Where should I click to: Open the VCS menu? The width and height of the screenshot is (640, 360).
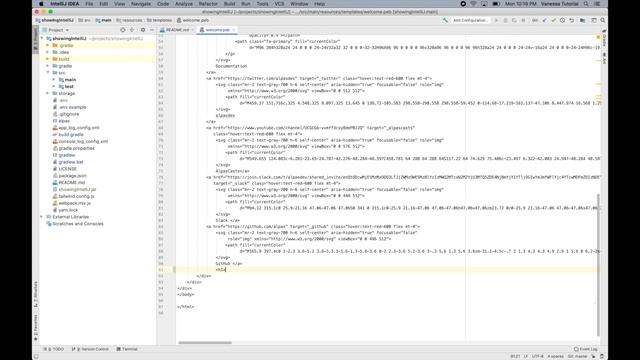pos(279,4)
